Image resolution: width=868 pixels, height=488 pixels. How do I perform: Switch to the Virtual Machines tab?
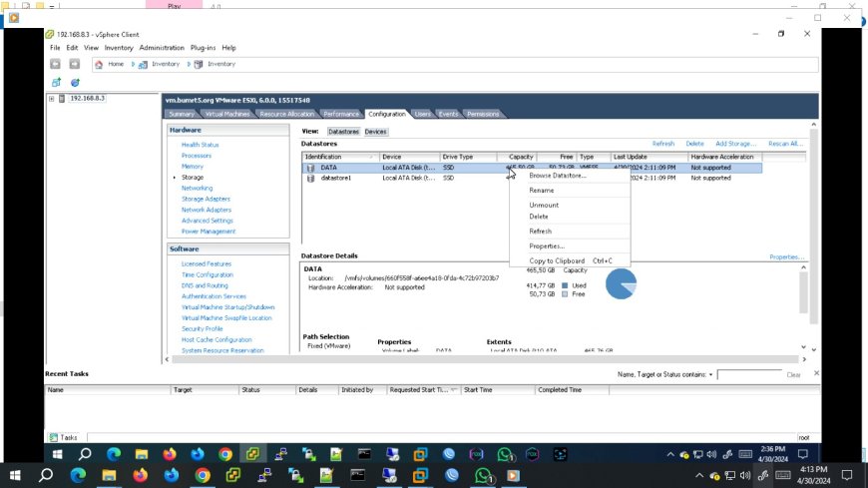tap(226, 114)
